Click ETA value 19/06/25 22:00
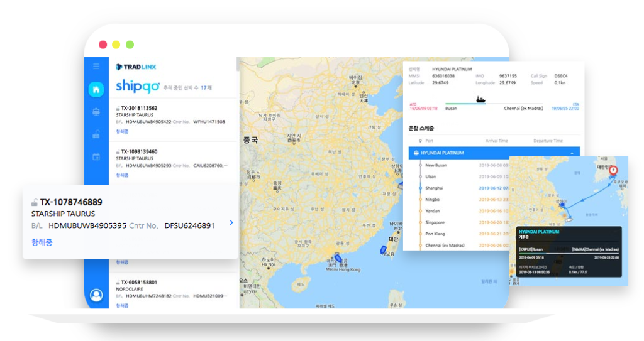Viewport: 644px width, 341px height. [565, 109]
